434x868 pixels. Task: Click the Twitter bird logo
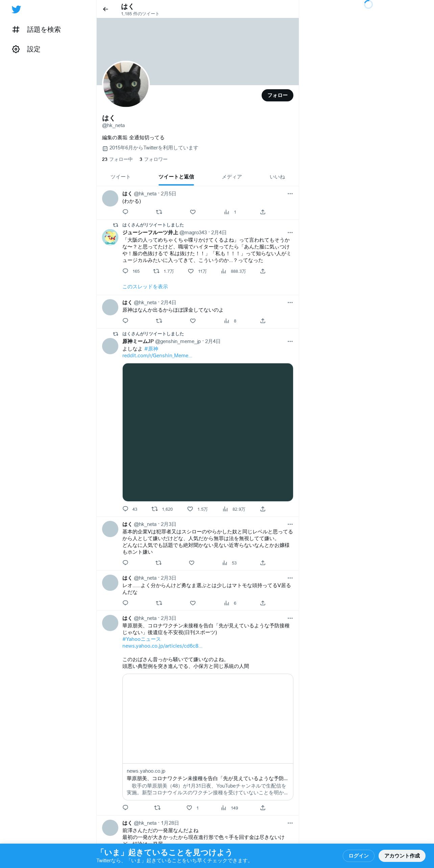pos(16,9)
